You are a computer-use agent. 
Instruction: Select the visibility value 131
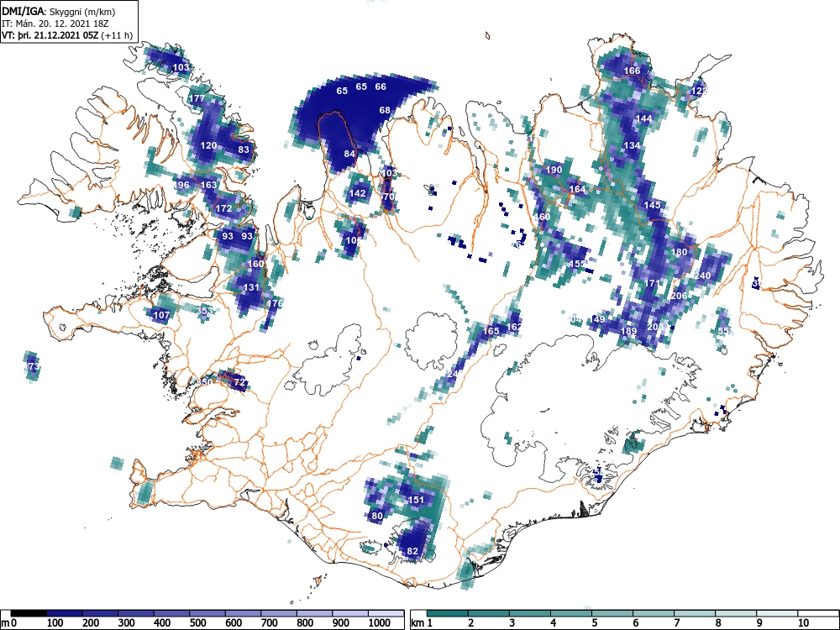[x=251, y=287]
